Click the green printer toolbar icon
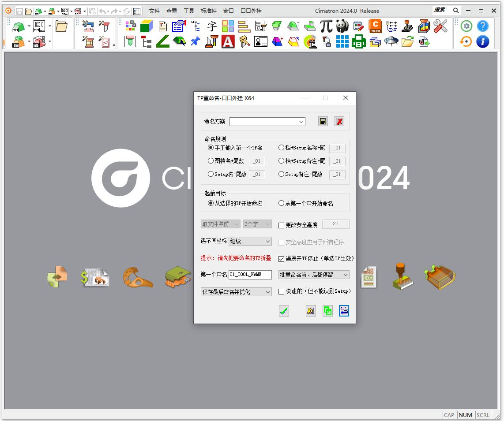Image resolution: width=504 pixels, height=421 pixels. (358, 42)
